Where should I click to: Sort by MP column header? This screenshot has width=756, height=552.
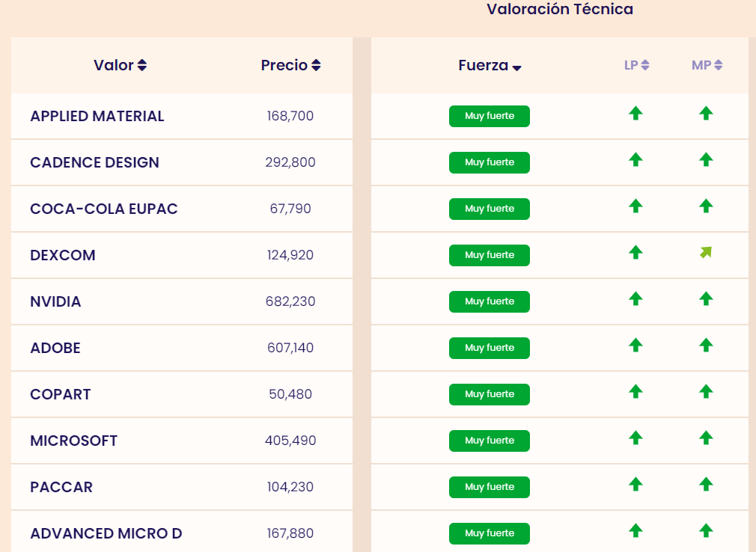point(707,65)
